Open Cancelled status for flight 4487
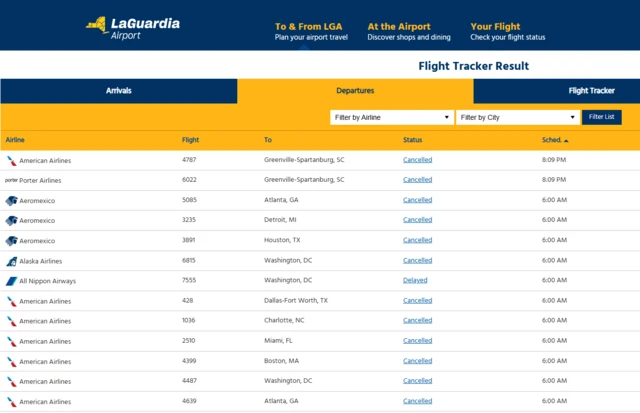The image size is (640, 413). tap(417, 381)
